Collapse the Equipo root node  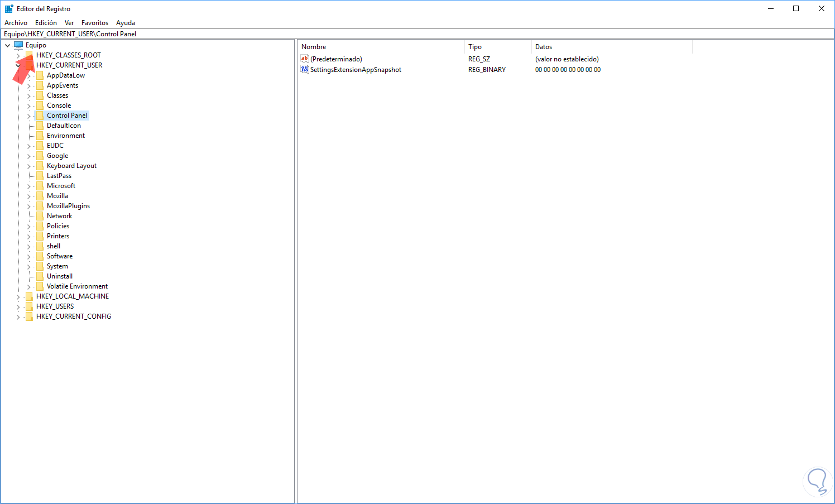(x=7, y=45)
